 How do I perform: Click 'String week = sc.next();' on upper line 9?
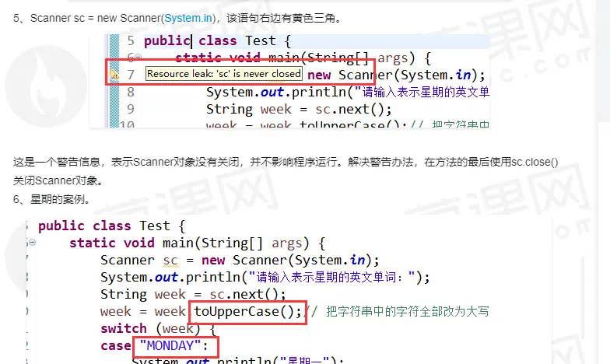pos(299,109)
